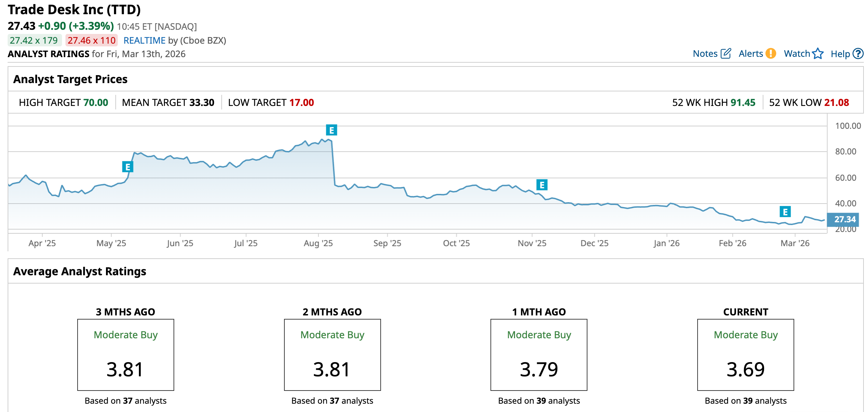
Task: Click the earnings E marker near Aug '25
Action: (331, 130)
